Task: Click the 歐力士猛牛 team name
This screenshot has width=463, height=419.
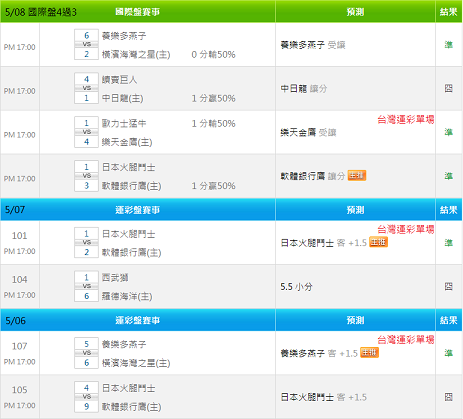Action: tap(124, 123)
